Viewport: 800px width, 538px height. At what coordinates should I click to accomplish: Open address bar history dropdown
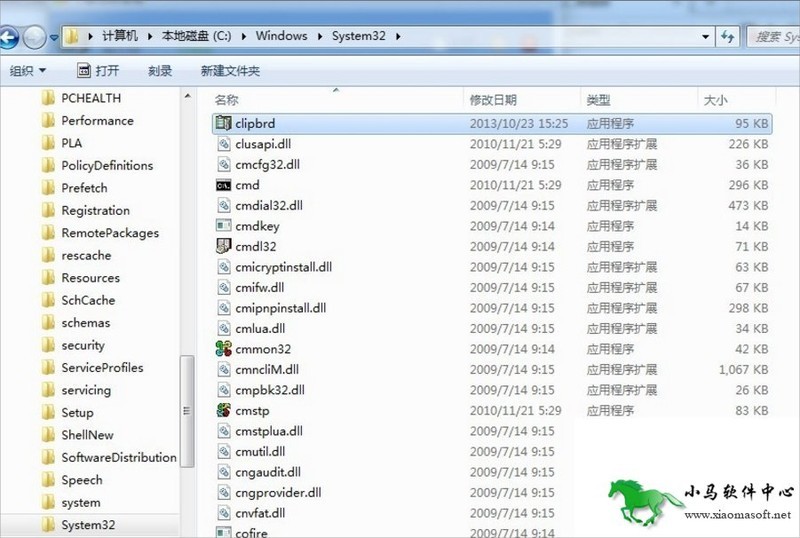tap(705, 37)
